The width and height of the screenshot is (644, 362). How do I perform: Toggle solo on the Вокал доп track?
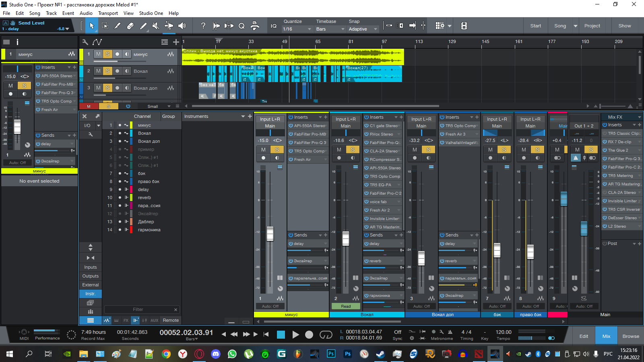tap(107, 88)
